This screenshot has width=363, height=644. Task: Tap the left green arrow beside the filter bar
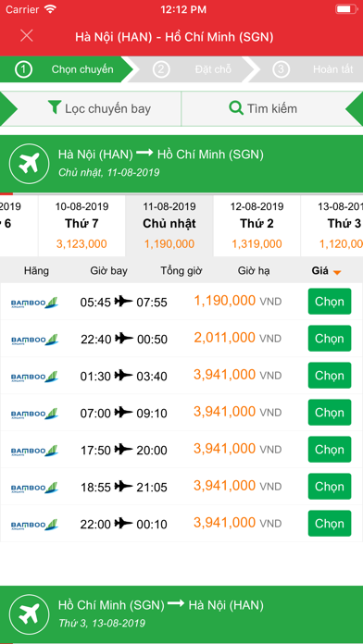[x=8, y=109]
